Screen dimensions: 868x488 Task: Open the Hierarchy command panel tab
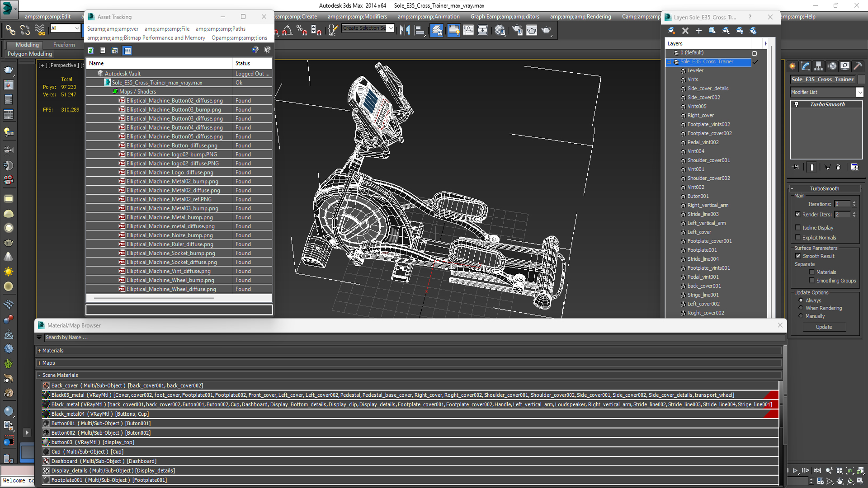coord(819,66)
